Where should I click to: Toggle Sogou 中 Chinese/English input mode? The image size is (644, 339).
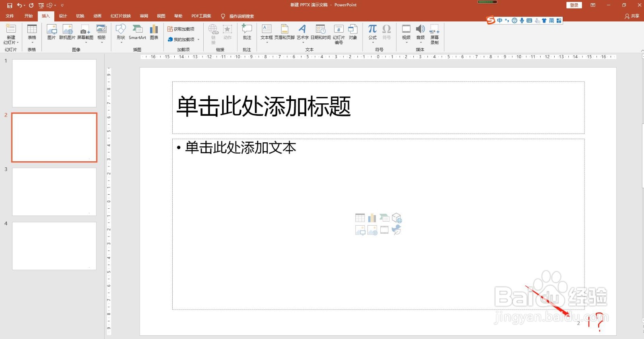[x=500, y=21]
